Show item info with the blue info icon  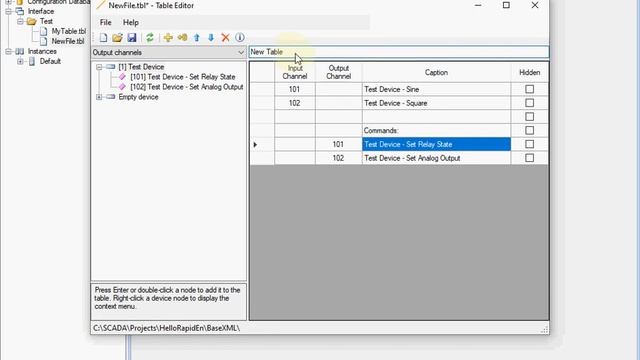pos(240,38)
